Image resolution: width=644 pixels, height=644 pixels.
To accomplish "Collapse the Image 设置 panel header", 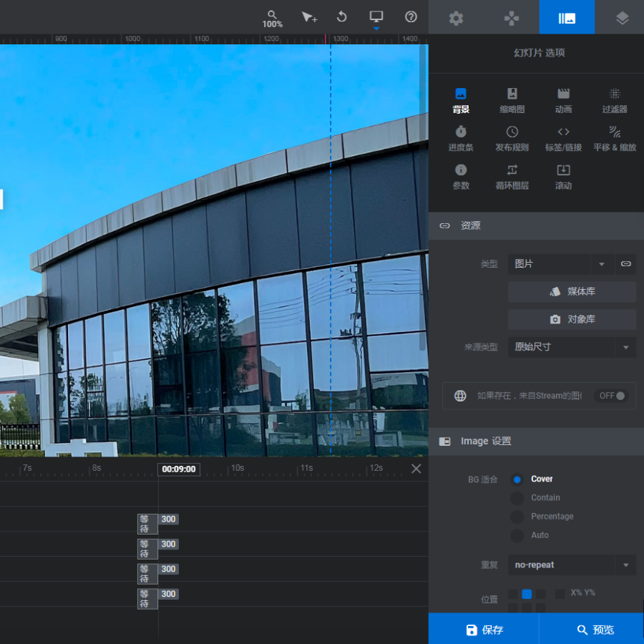I will pos(536,441).
